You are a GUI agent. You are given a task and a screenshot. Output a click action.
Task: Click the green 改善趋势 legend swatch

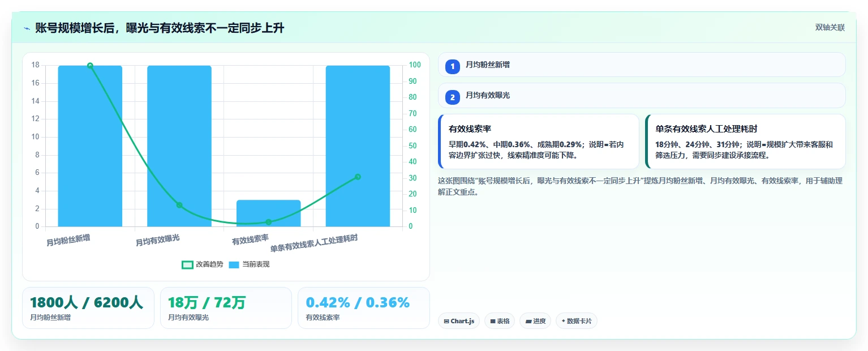[x=187, y=264]
